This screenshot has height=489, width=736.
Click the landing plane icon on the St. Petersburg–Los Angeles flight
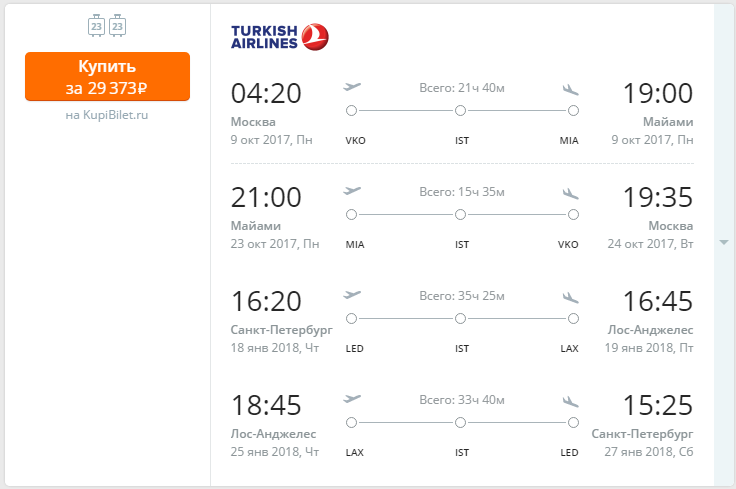pos(570,298)
